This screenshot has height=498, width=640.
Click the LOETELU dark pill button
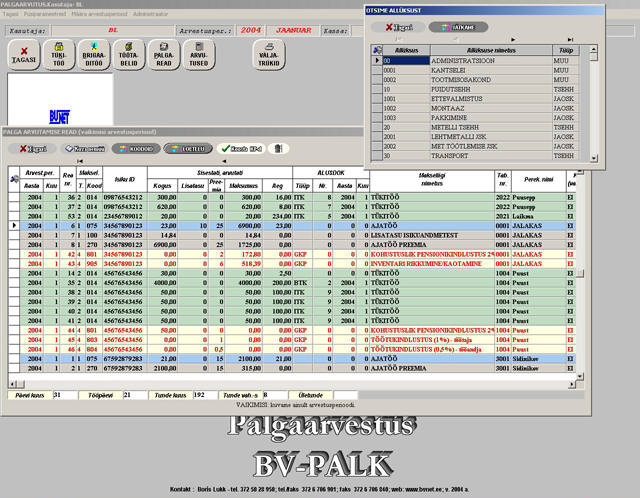point(188,149)
